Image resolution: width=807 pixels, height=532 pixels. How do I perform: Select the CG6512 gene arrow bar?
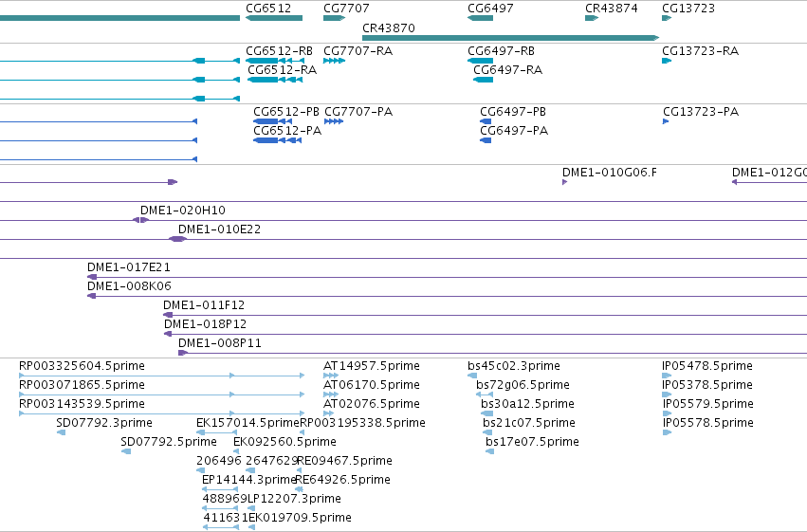point(274,18)
